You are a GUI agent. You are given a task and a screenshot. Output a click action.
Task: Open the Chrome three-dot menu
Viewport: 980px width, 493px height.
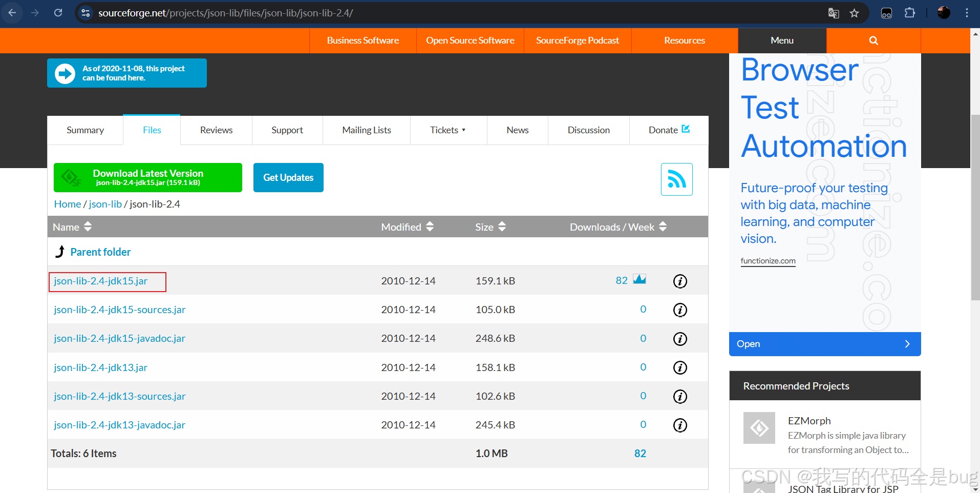point(967,13)
